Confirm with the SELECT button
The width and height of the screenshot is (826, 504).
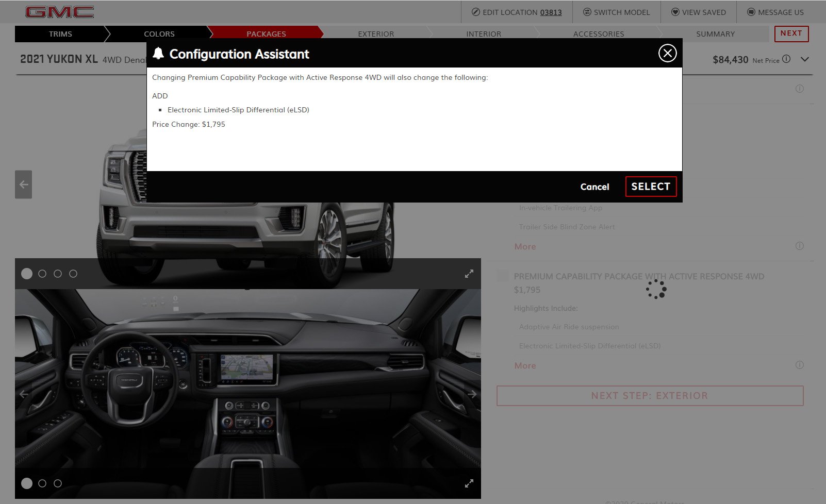(x=651, y=187)
